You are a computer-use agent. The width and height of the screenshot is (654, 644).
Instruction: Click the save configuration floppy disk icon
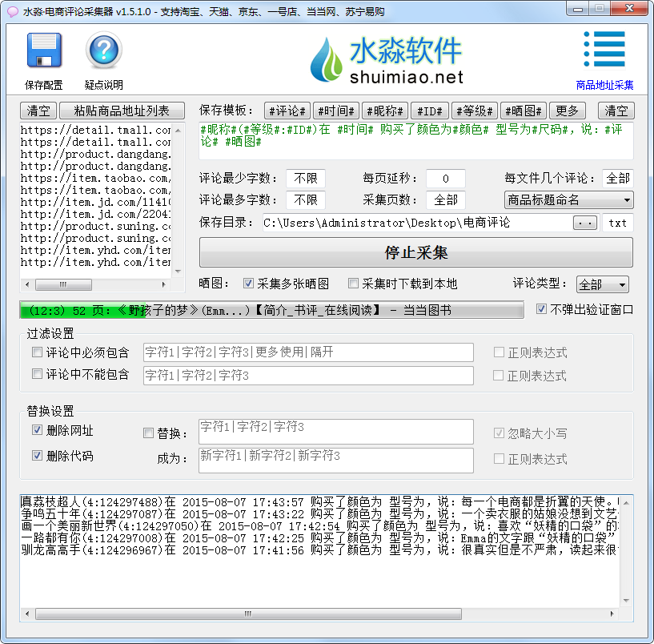pyautogui.click(x=43, y=51)
